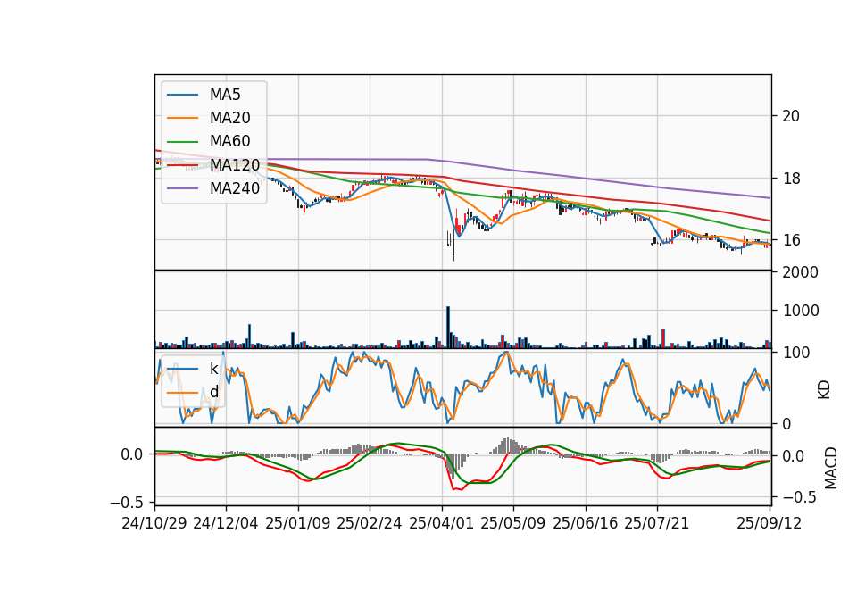
Task: Click the −0.5 label on left MACD axis
Action: (126, 502)
